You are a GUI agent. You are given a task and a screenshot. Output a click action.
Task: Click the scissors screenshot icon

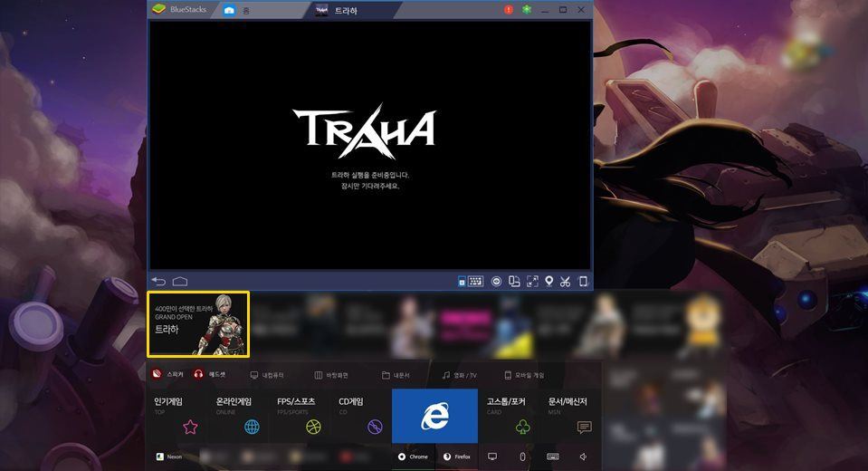coord(565,282)
